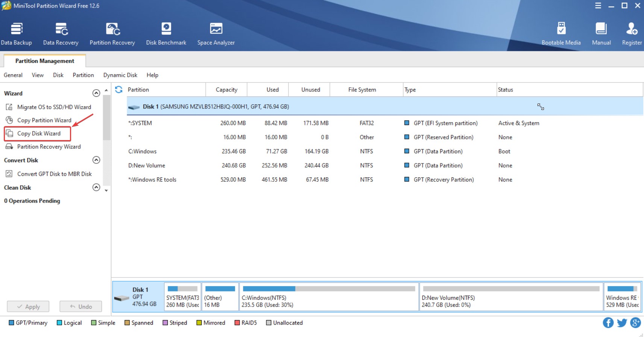Open the Partition Recovery Wizard

pyautogui.click(x=43, y=146)
